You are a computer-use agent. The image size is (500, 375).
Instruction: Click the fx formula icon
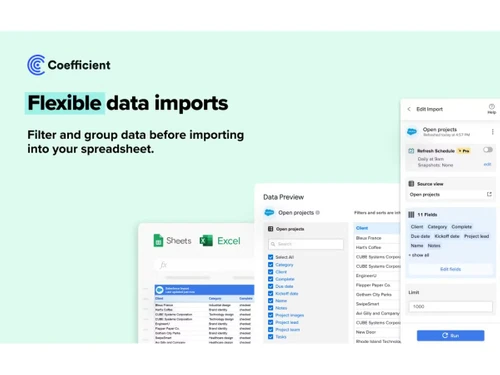point(163,265)
